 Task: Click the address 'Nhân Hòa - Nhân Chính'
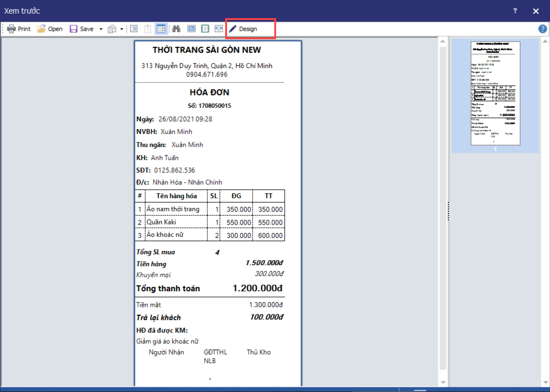pos(187,182)
